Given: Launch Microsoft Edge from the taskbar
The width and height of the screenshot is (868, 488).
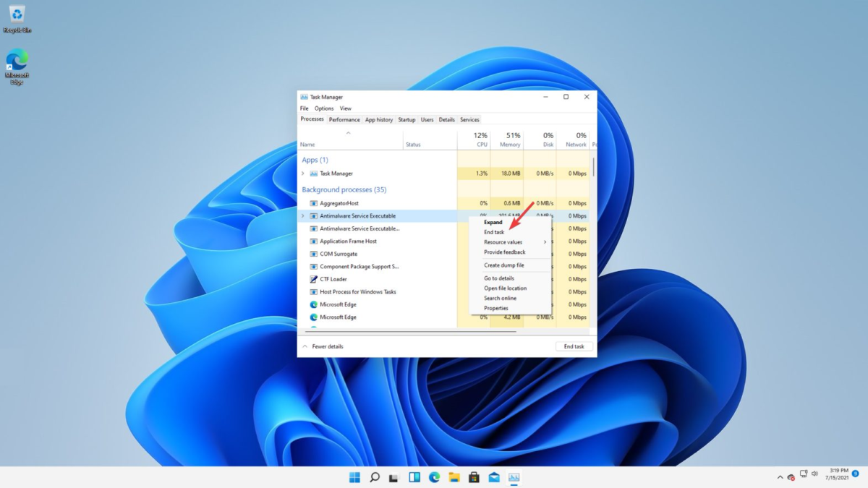Looking at the screenshot, I should point(434,477).
